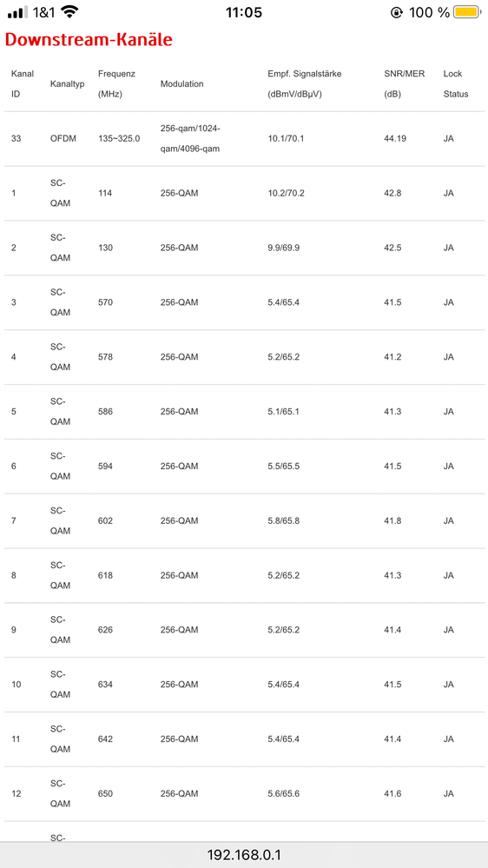
Task: Tap the Downstream-Kanäle heading
Action: point(89,40)
